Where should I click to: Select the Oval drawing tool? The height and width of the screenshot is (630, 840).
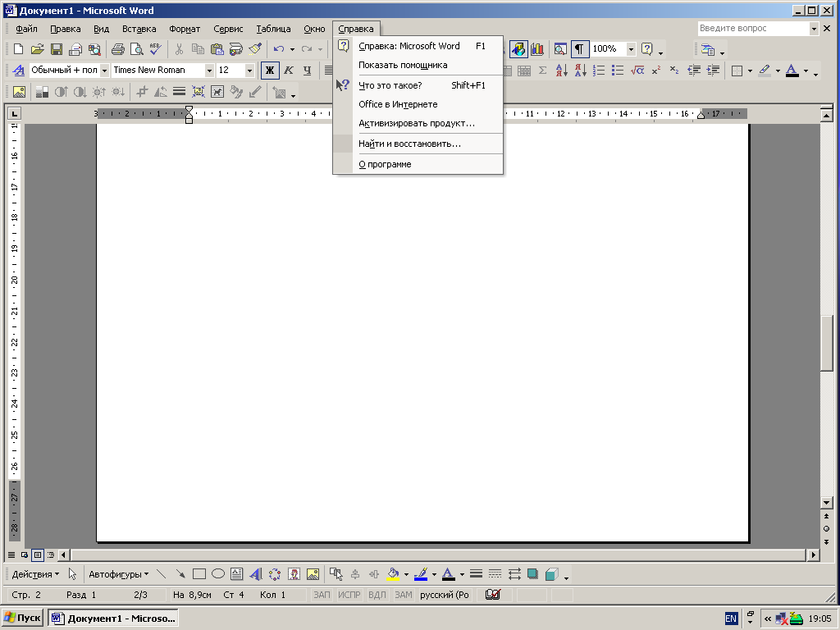pos(218,574)
